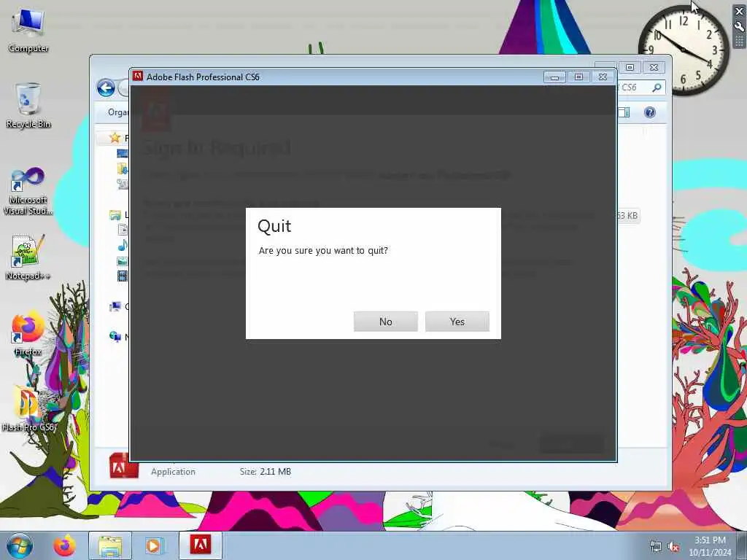
Task: Click the Adobe installer taskbar button
Action: coord(201,545)
